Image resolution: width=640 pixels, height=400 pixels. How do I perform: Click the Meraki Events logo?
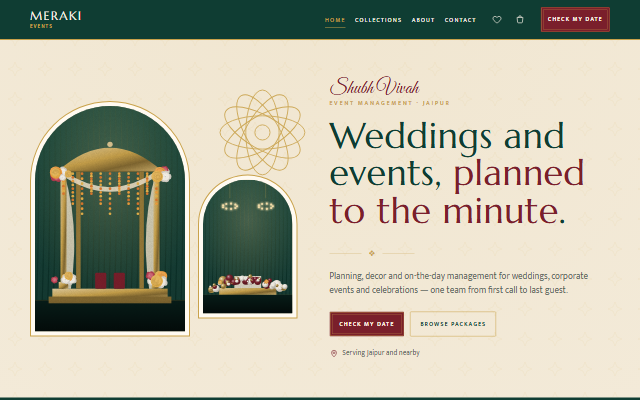coord(56,19)
